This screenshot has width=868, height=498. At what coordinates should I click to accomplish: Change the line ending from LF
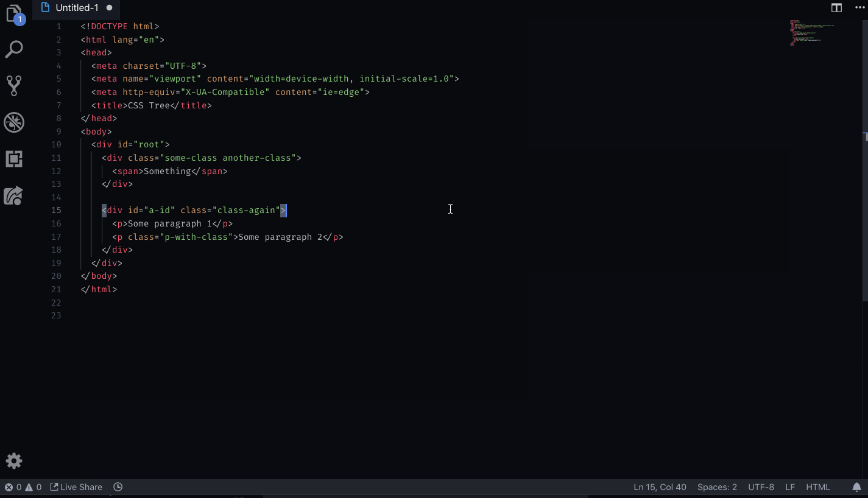coord(790,487)
